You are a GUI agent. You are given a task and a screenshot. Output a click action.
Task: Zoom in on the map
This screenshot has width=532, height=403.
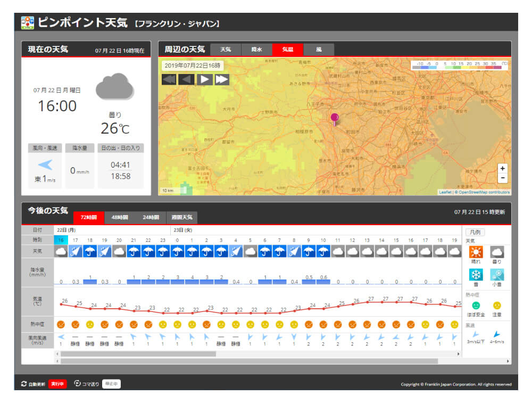pos(502,168)
